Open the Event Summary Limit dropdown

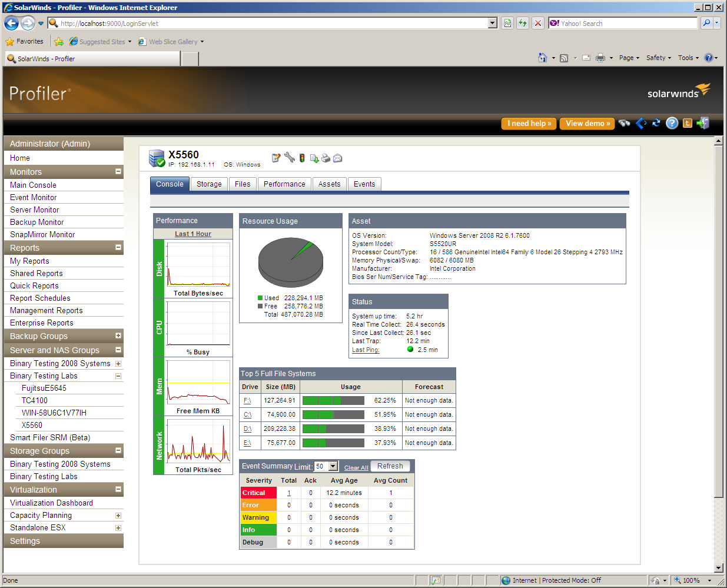point(333,466)
